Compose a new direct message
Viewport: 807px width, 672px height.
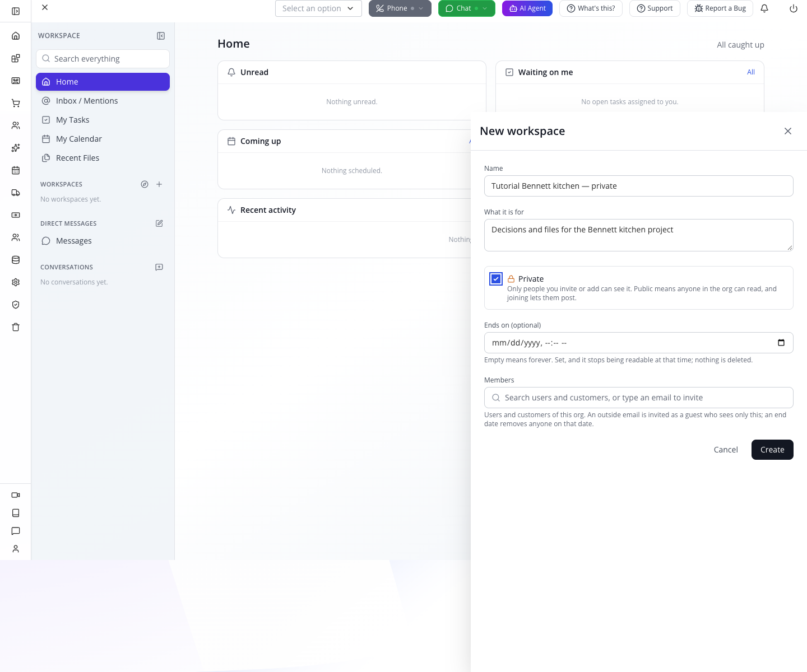[159, 223]
